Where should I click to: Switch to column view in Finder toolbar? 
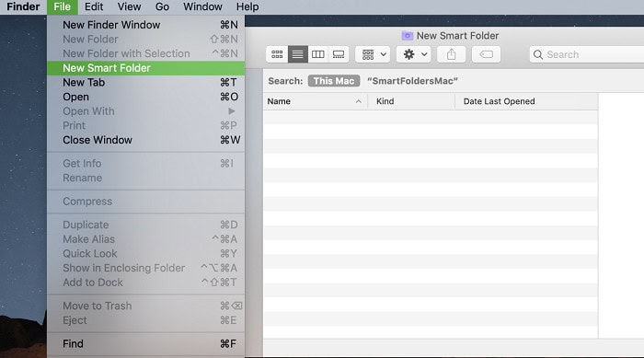(318, 54)
